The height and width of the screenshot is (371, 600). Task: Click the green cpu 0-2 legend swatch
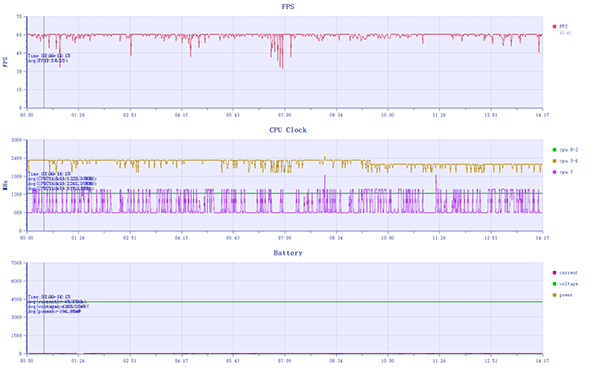click(554, 150)
